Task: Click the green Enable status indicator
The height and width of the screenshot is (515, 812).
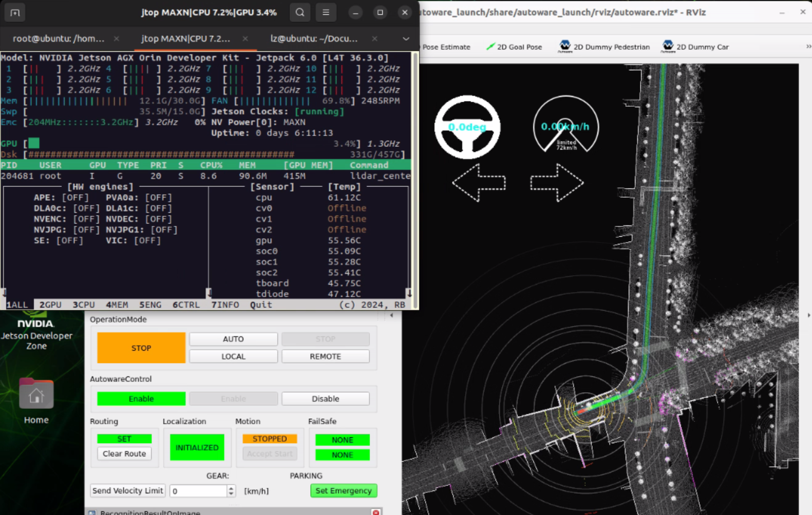Action: 141,398
